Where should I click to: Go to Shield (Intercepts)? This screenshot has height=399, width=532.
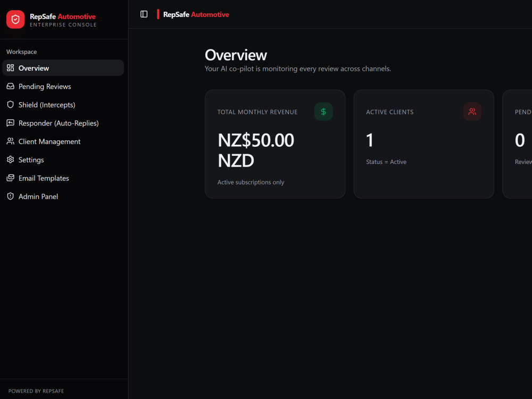(x=63, y=104)
